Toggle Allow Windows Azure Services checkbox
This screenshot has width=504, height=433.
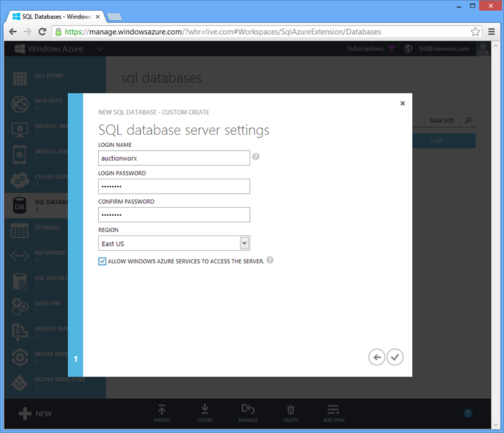pos(102,261)
